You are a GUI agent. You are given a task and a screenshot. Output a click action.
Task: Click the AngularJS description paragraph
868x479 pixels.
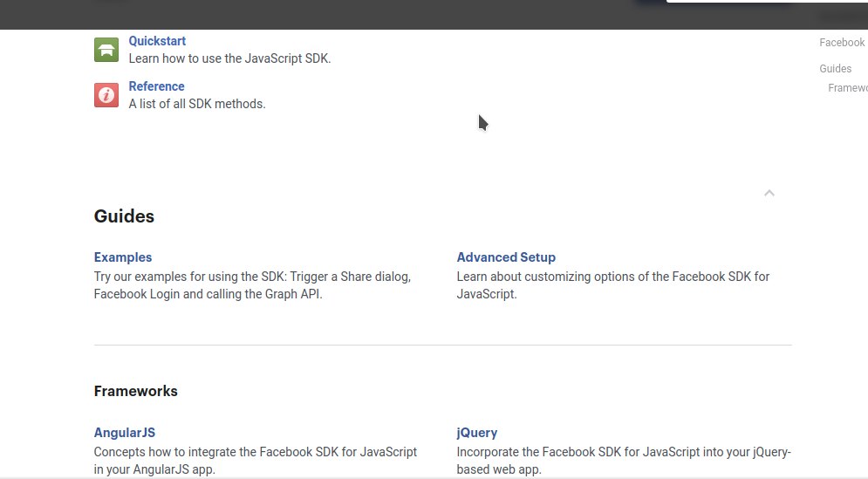256,461
